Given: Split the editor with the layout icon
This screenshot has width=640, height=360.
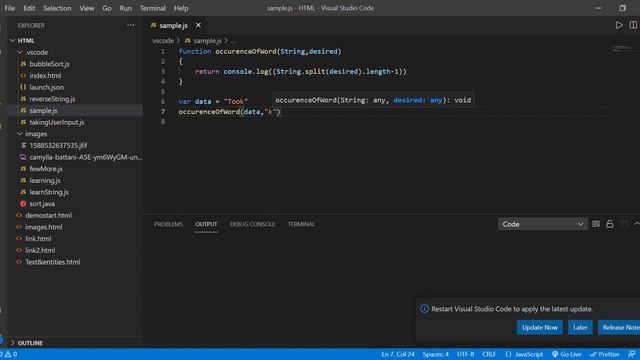Looking at the screenshot, I should (633, 25).
